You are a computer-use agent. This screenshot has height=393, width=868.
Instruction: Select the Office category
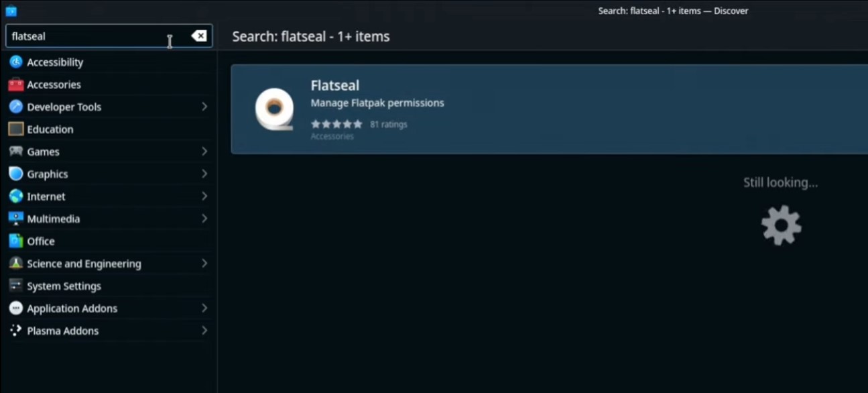(x=40, y=241)
